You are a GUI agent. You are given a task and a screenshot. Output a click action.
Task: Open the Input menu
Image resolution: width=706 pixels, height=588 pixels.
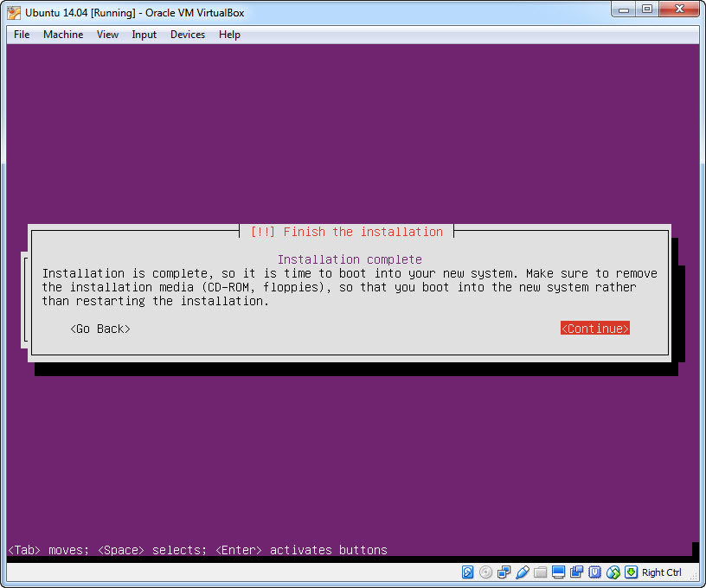[144, 35]
